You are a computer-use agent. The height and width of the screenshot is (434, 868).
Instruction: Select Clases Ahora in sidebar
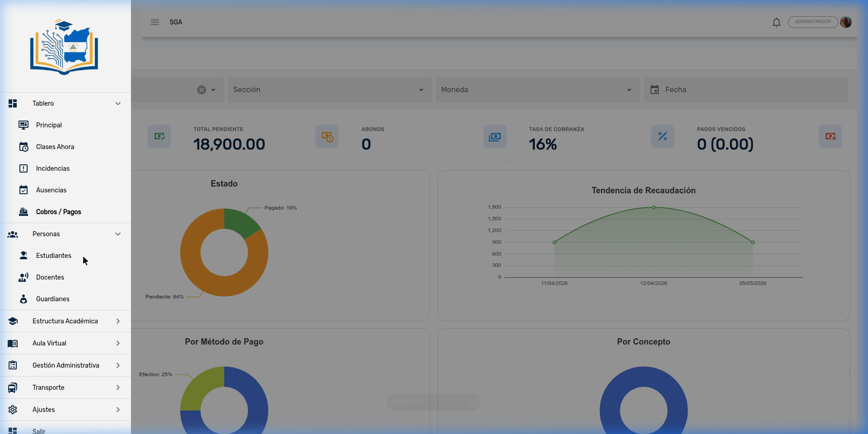click(x=55, y=147)
